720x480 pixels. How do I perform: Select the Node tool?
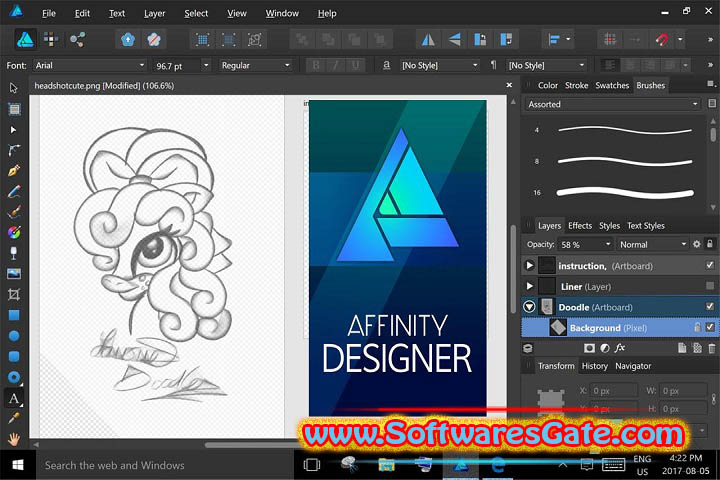coord(13,130)
